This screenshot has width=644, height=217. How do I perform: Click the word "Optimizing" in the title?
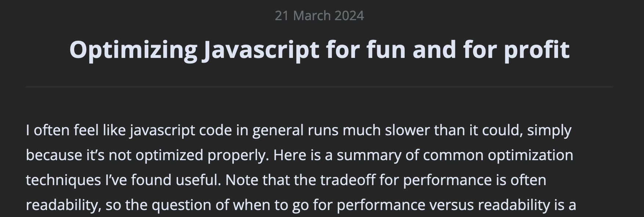coord(133,50)
